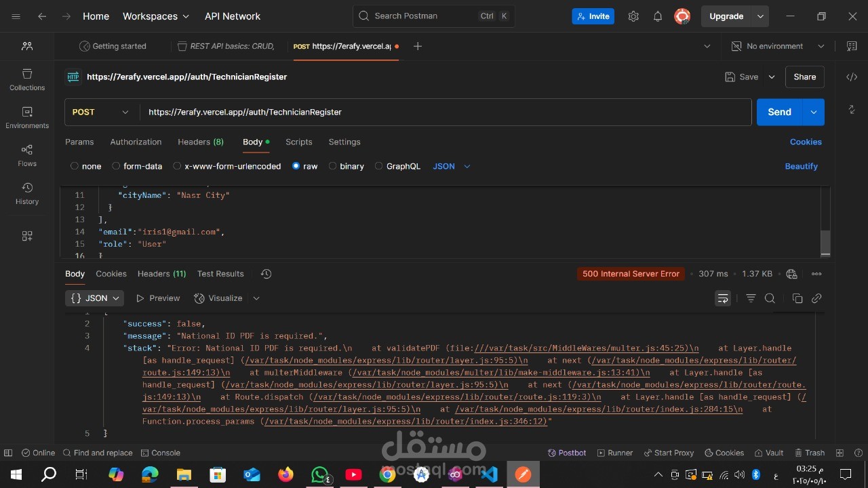The image size is (868, 488).
Task: Open Postbot in the status bar
Action: (x=566, y=453)
